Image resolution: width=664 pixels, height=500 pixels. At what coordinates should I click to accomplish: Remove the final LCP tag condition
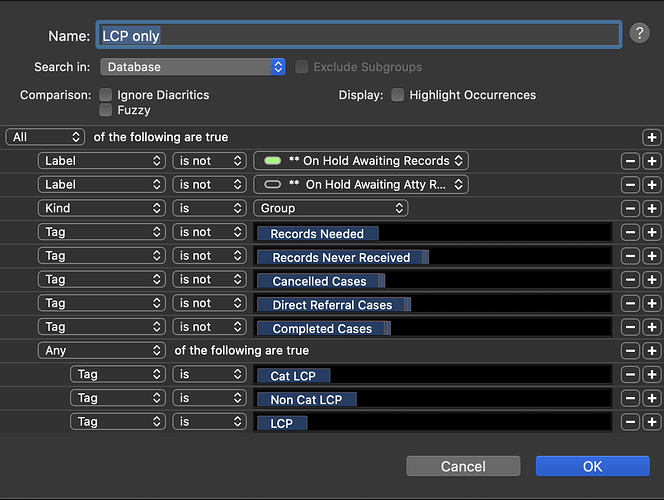(x=630, y=422)
